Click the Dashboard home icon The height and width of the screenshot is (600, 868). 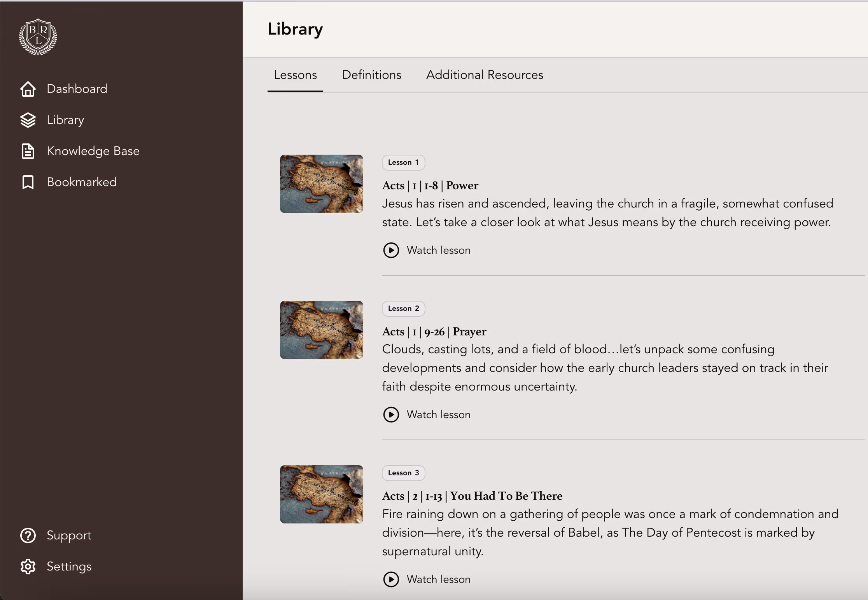pyautogui.click(x=28, y=89)
